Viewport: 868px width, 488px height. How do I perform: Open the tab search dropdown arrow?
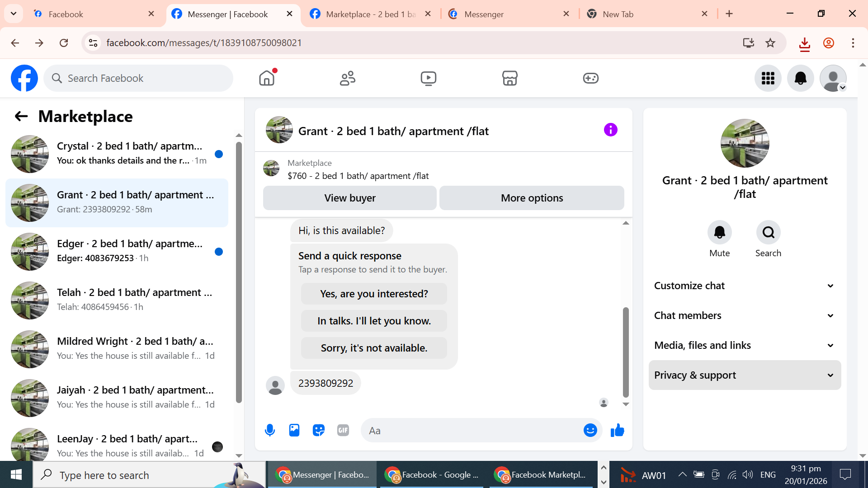click(x=14, y=14)
